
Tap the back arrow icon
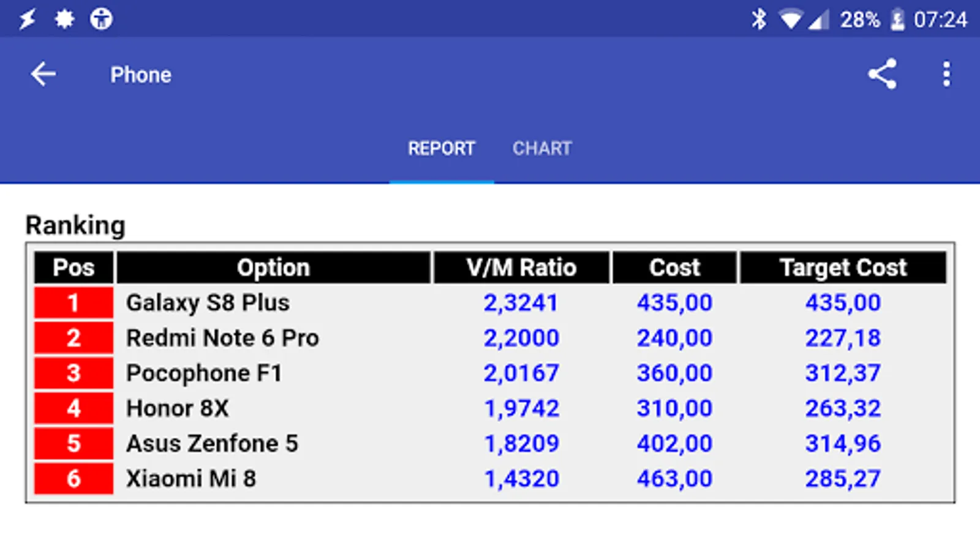point(43,74)
